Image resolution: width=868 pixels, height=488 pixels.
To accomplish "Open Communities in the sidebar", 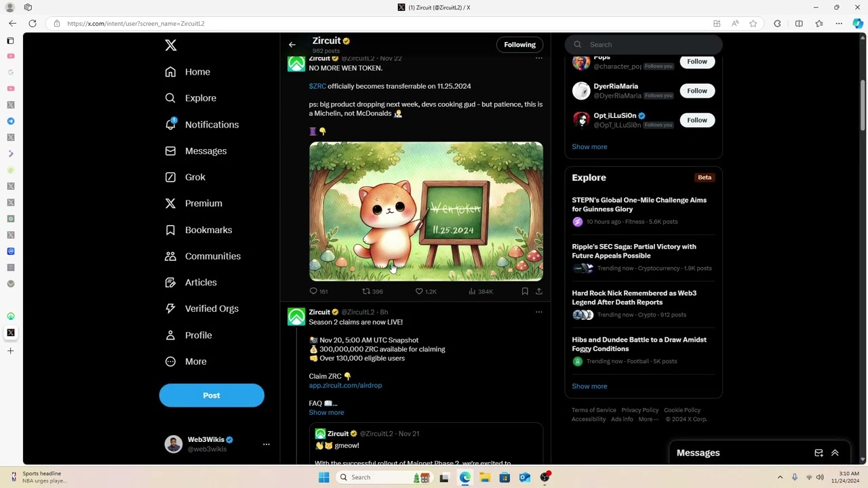I will tap(203, 256).
